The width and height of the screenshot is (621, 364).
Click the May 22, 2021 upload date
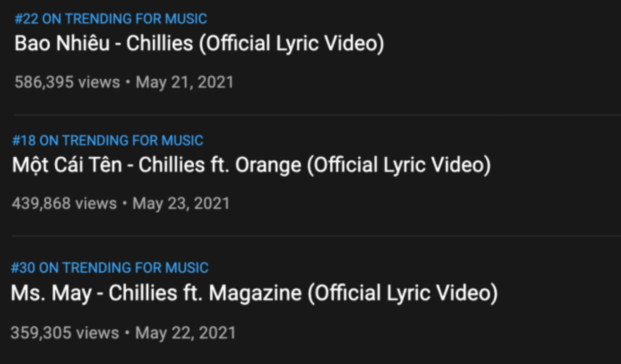click(x=185, y=333)
